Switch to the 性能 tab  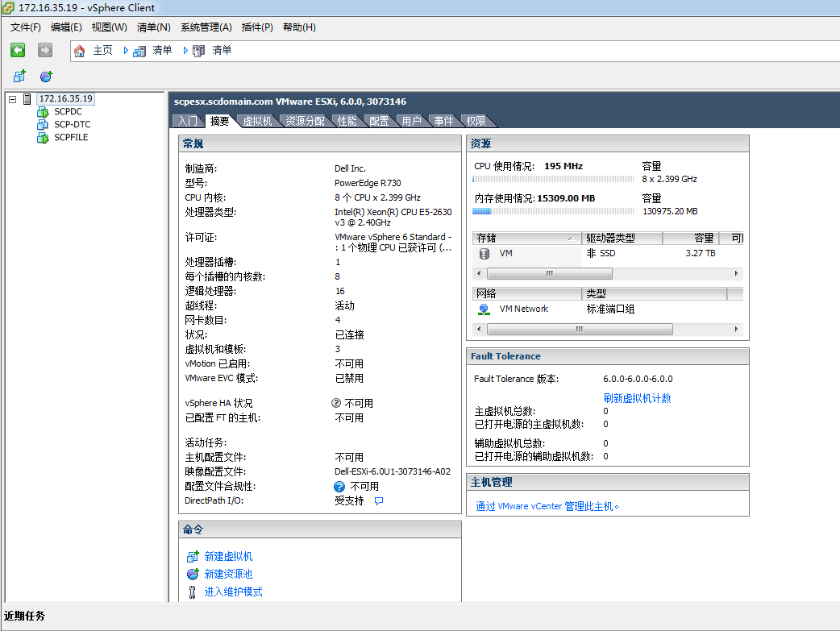point(347,121)
